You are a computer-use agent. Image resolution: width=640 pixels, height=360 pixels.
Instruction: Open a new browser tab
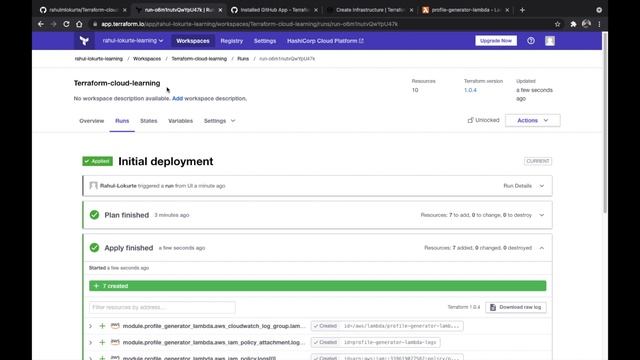click(x=522, y=10)
